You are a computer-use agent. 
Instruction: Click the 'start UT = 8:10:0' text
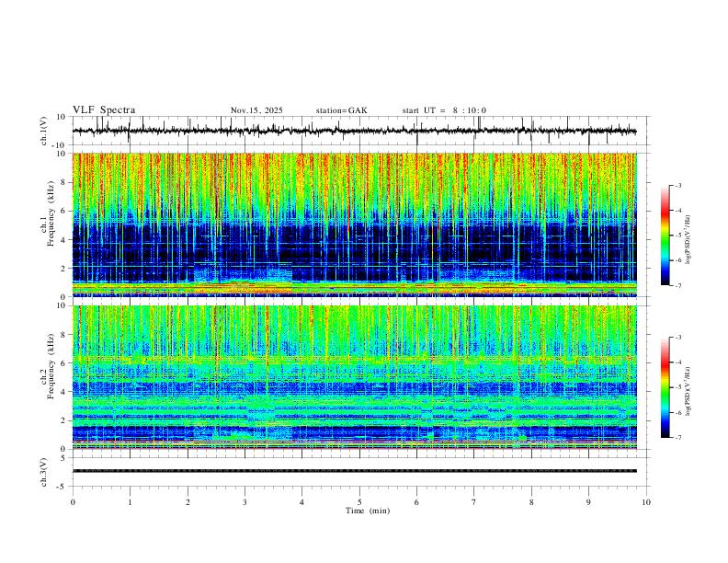(444, 110)
